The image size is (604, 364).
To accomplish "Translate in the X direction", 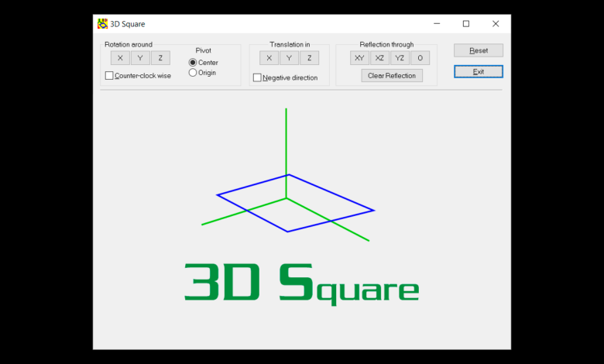I will point(269,58).
